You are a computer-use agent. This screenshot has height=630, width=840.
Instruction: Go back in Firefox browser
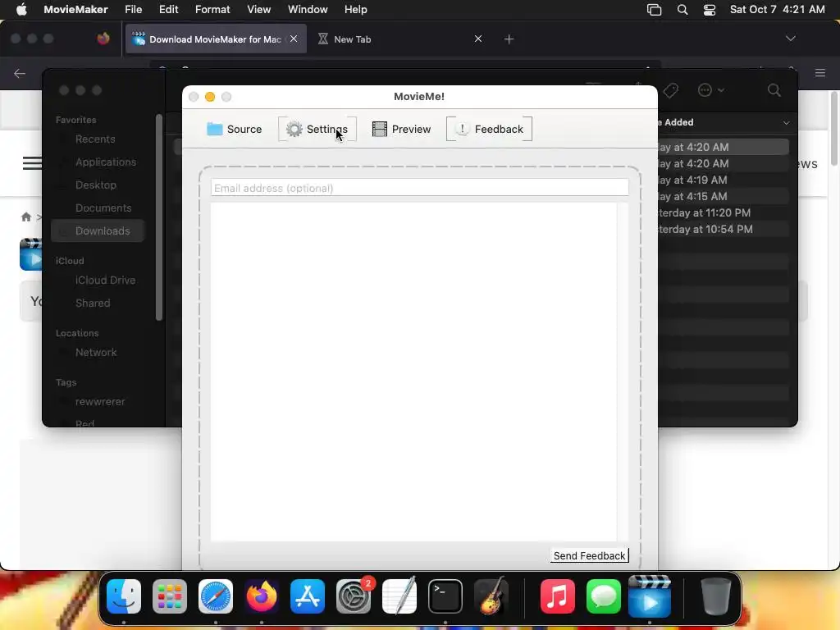20,73
